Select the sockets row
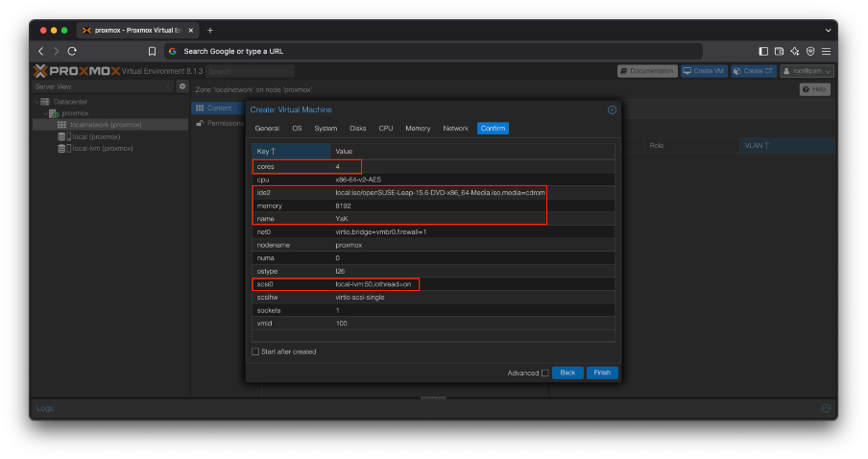Screen dimensions: 868x459 (433, 310)
